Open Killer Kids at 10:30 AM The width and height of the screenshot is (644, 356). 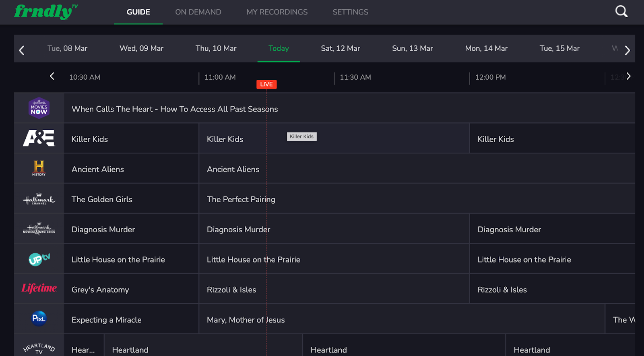[x=131, y=138]
